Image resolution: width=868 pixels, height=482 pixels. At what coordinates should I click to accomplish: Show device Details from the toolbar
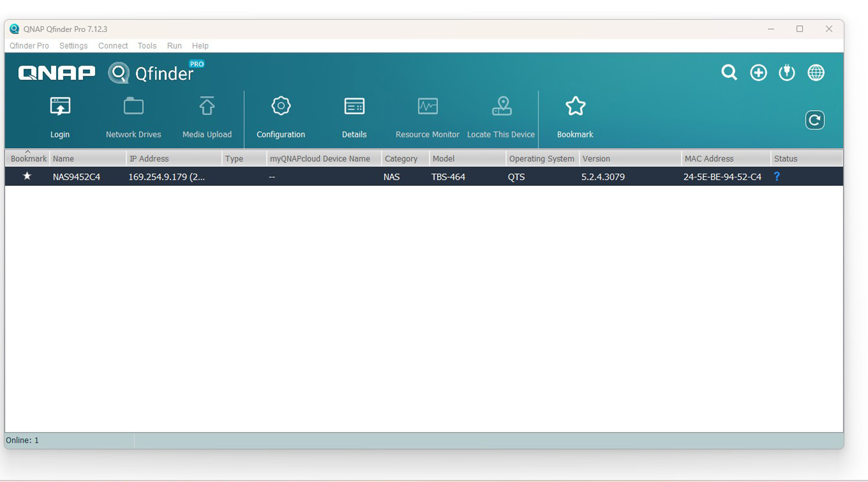[x=354, y=107]
